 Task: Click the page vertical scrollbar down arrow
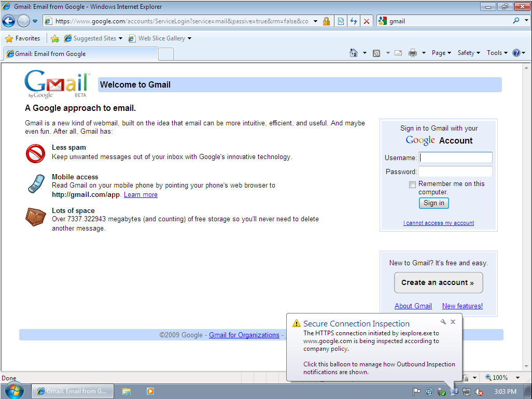point(527,366)
